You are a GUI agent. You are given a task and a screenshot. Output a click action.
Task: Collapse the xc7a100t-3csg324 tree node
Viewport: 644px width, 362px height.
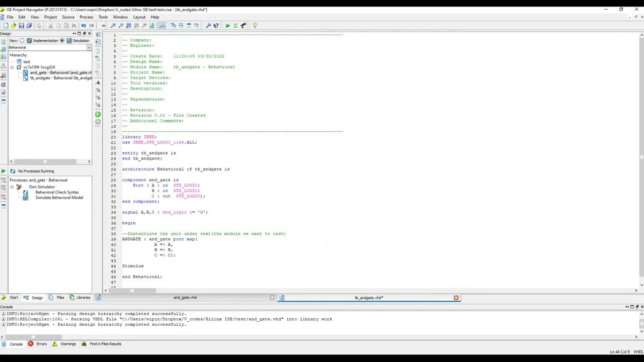(x=12, y=67)
